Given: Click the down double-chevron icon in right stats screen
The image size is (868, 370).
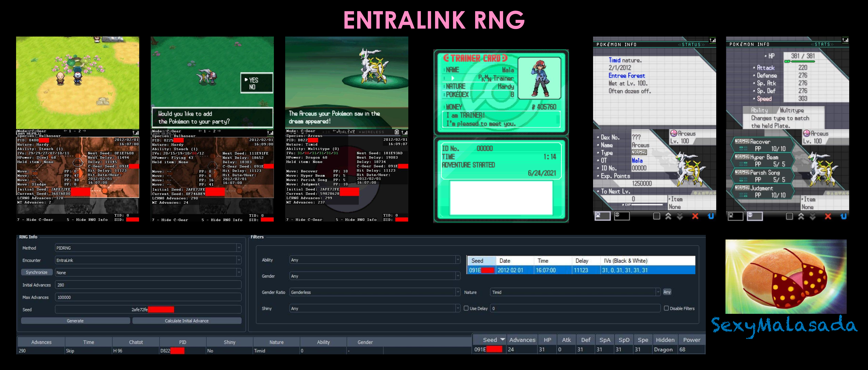Looking at the screenshot, I should pyautogui.click(x=812, y=216).
